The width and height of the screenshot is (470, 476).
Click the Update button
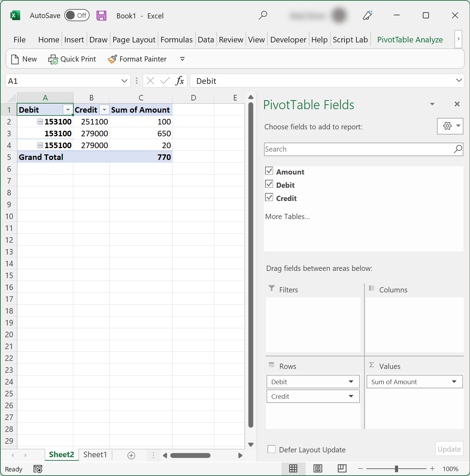click(x=449, y=449)
